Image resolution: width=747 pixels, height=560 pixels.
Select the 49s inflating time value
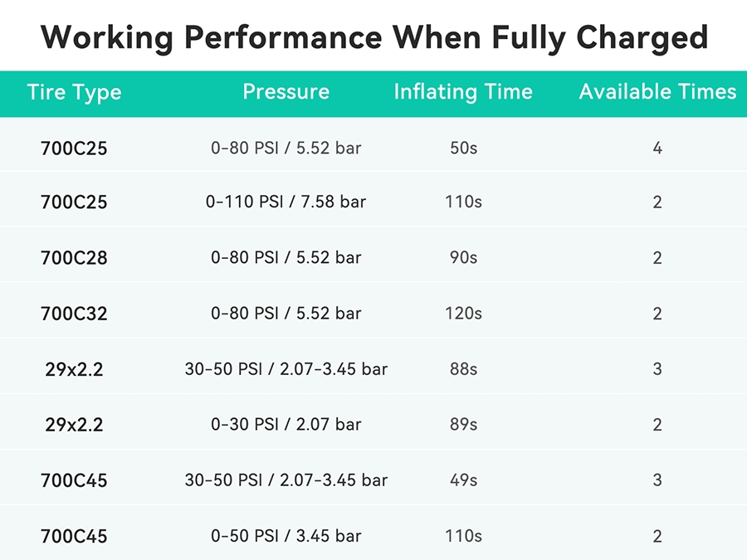(x=463, y=480)
